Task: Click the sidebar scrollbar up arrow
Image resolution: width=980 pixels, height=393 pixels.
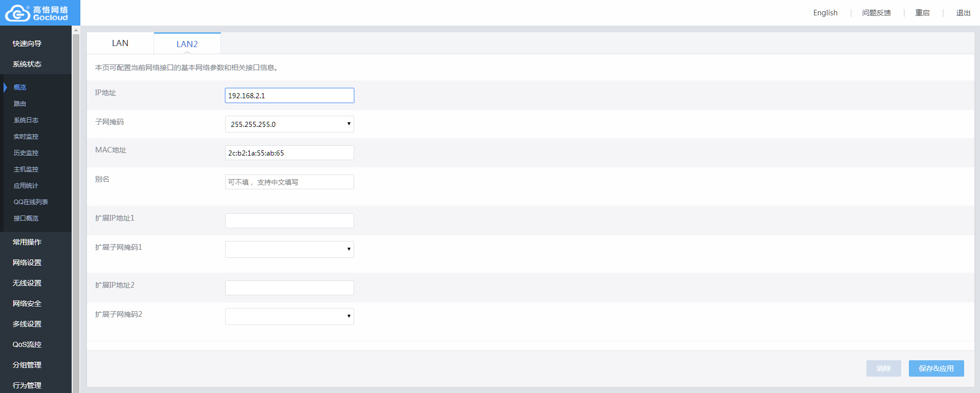Action: point(76,30)
